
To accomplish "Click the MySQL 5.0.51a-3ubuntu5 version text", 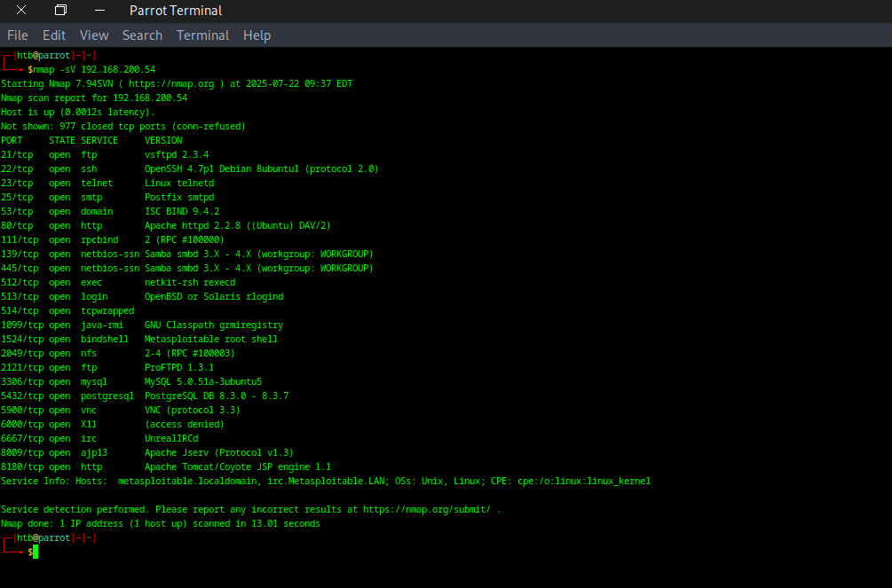I will [203, 381].
